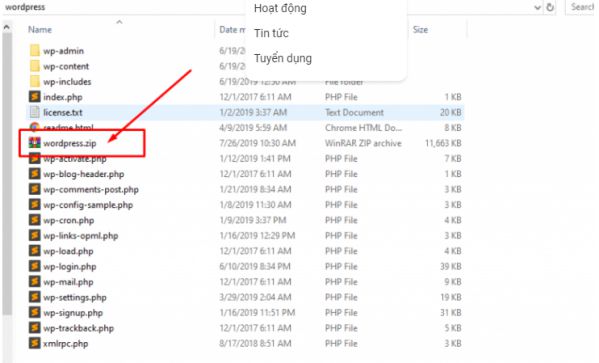Select the xmlrpc.php file icon

coord(34,343)
